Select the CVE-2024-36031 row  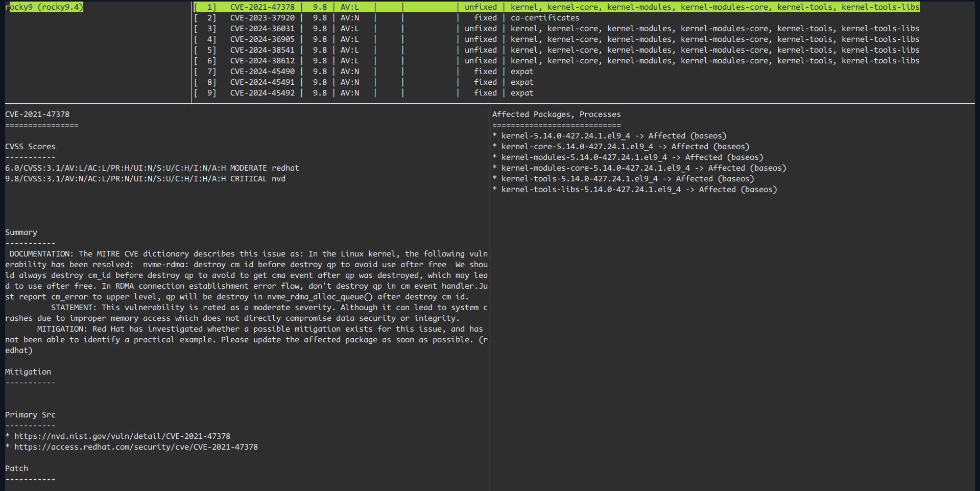tap(262, 28)
